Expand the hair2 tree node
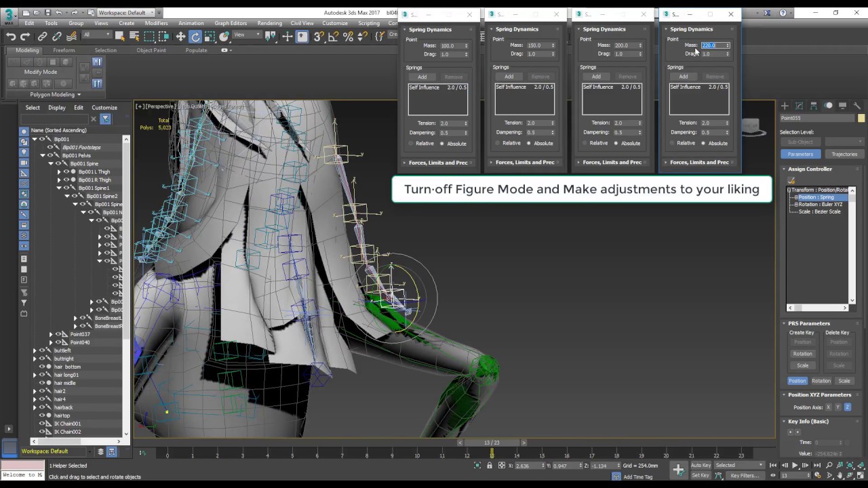The width and height of the screenshot is (868, 488). click(x=35, y=391)
